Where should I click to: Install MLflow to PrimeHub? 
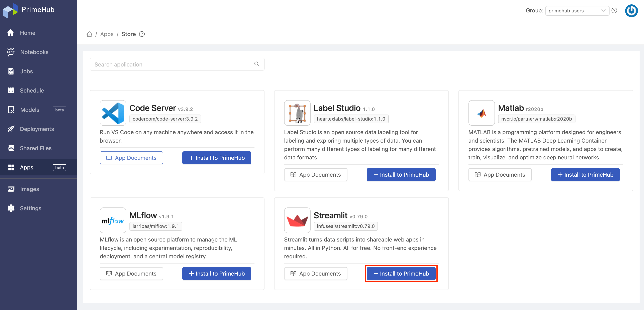pos(216,273)
